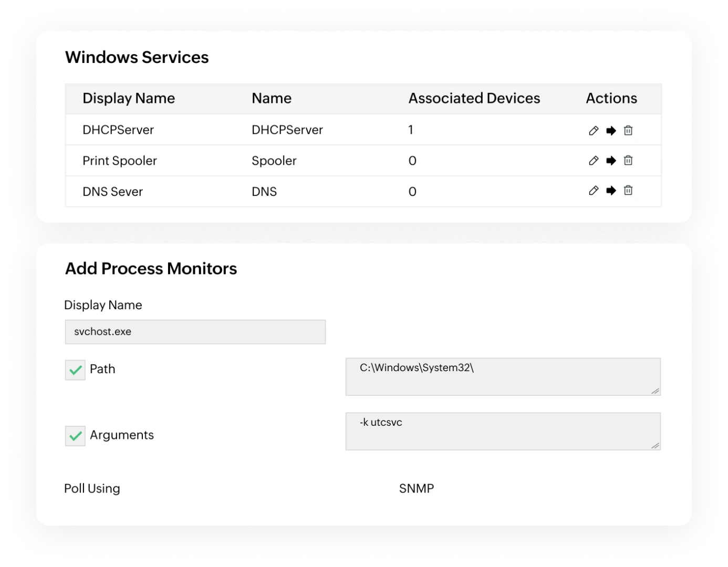This screenshot has width=728, height=567.
Task: Click the forward arrow for DHCPServer
Action: [x=611, y=130]
